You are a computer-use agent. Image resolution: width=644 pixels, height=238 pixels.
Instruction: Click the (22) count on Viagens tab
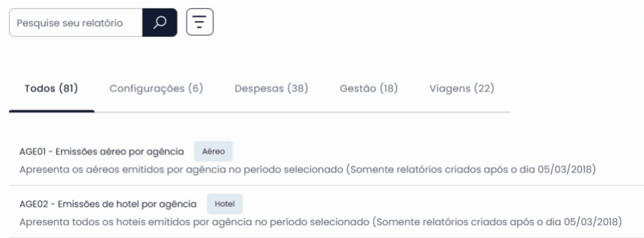484,89
